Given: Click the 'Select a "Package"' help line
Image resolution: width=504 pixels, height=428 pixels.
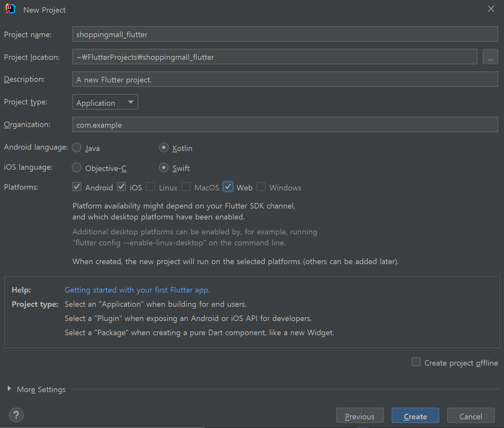Looking at the screenshot, I should point(199,333).
